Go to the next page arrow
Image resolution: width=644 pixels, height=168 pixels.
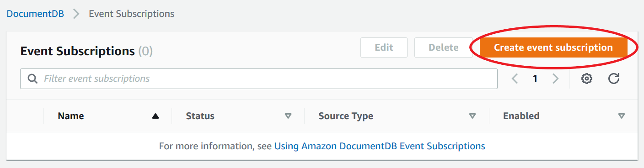[x=555, y=79]
